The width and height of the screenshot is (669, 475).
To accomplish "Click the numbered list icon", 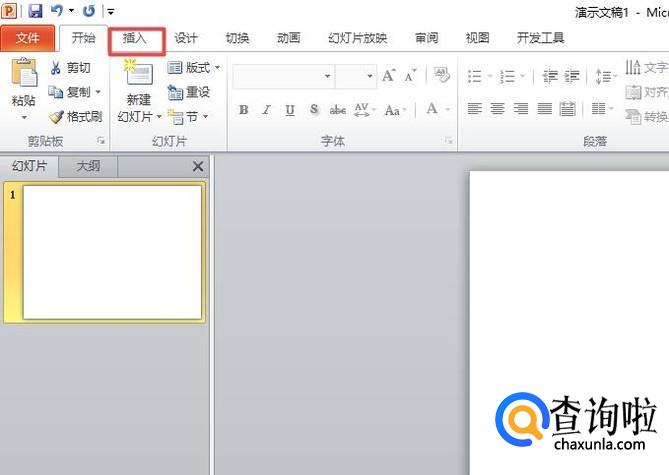I will [507, 76].
